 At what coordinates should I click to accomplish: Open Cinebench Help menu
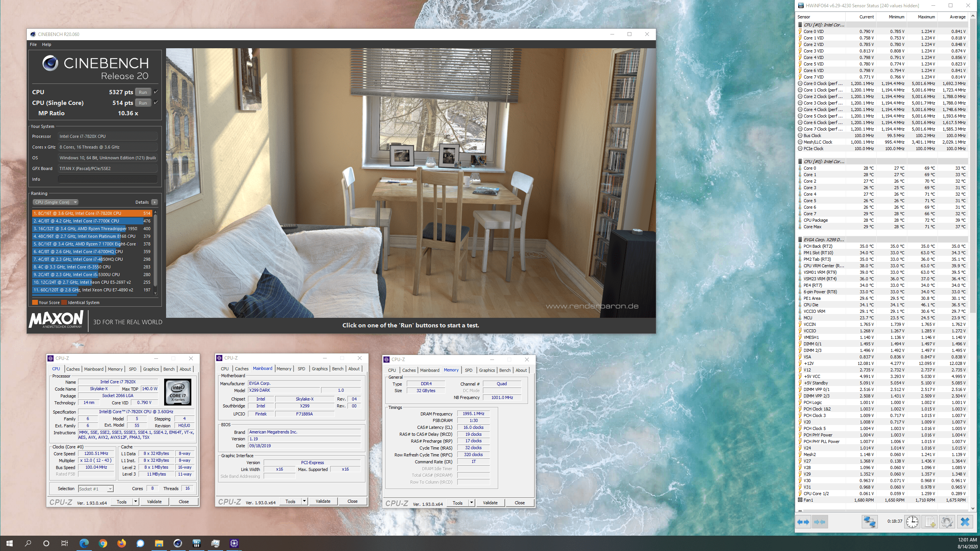[x=46, y=44]
